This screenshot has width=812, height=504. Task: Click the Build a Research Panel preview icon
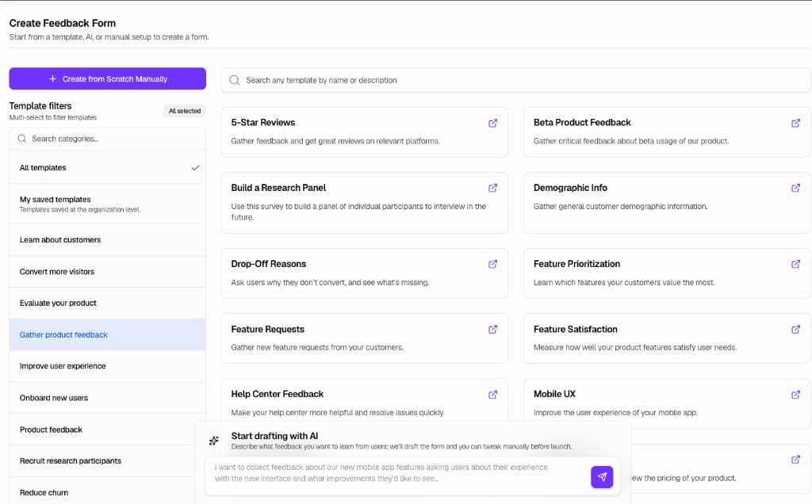pos(492,188)
